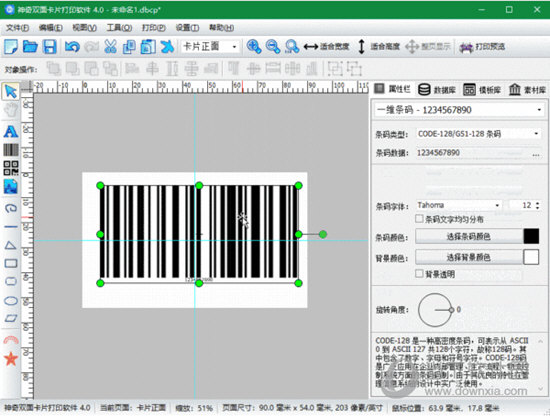Pick the triangle shape tool
This screenshot has height=418, width=550.
coord(11,245)
